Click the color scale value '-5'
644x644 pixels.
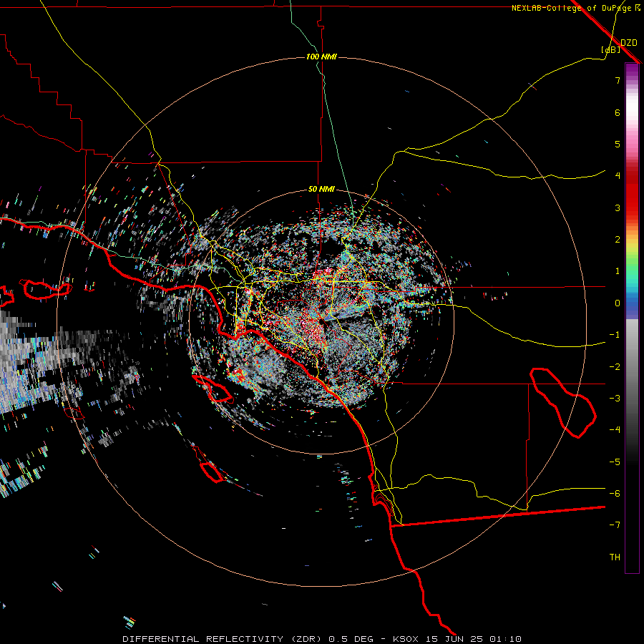pos(615,462)
